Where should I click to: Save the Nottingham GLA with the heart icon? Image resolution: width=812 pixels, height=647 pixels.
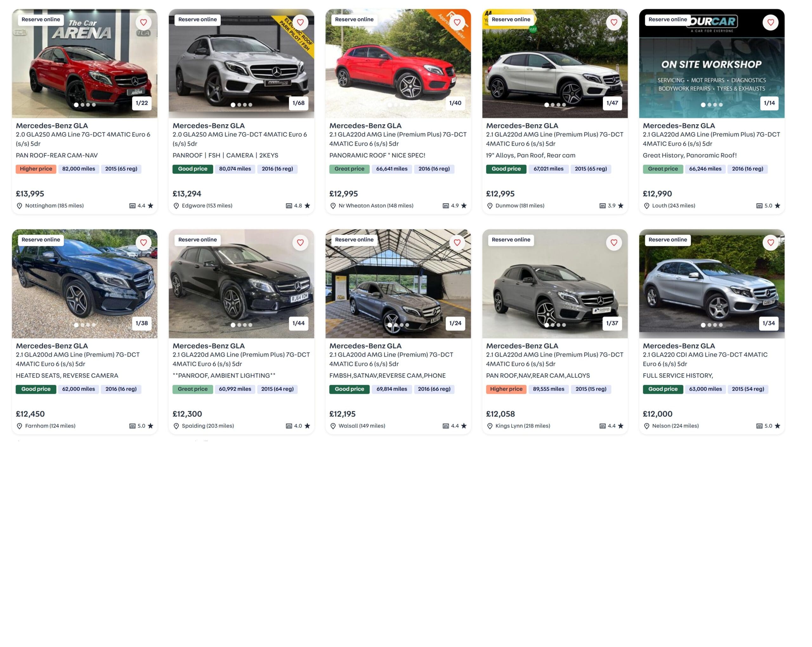tap(143, 23)
